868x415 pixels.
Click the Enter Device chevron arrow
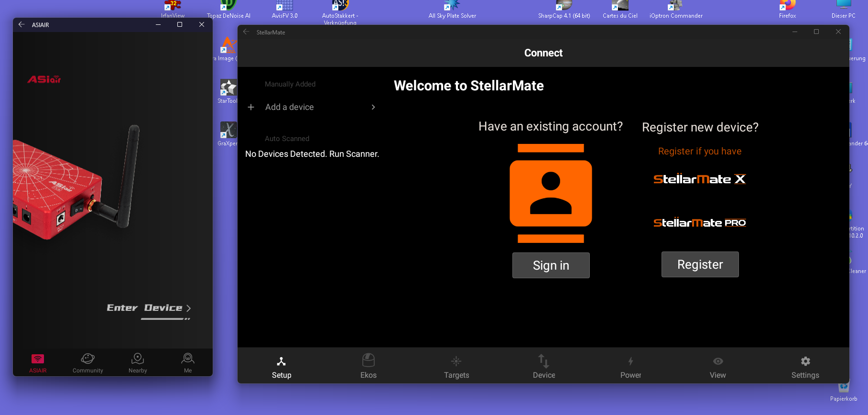(x=188, y=308)
